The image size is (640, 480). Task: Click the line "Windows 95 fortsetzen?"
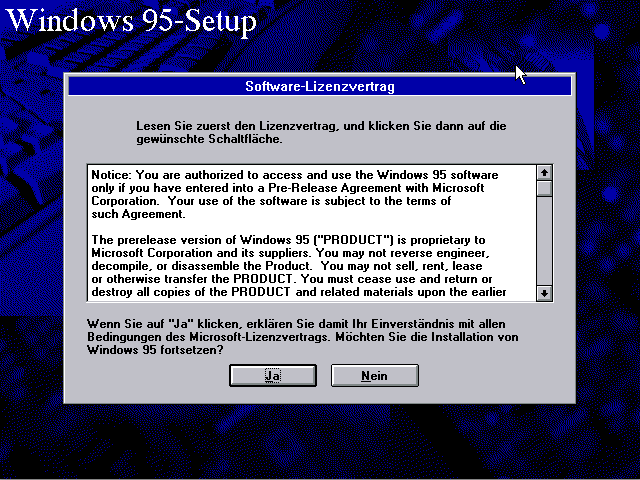[155, 350]
